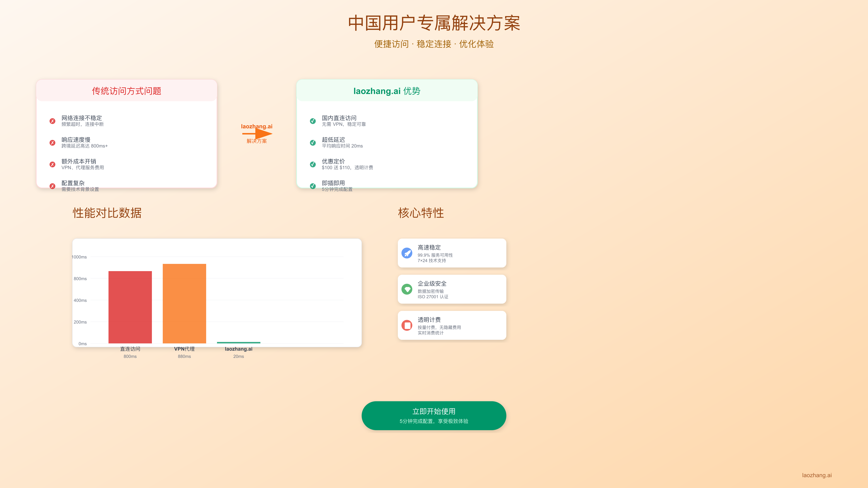Image resolution: width=868 pixels, height=488 pixels.
Task: Click the subtitle 便捷访问 · 稳定连接 · 优化体验
Action: 434,44
